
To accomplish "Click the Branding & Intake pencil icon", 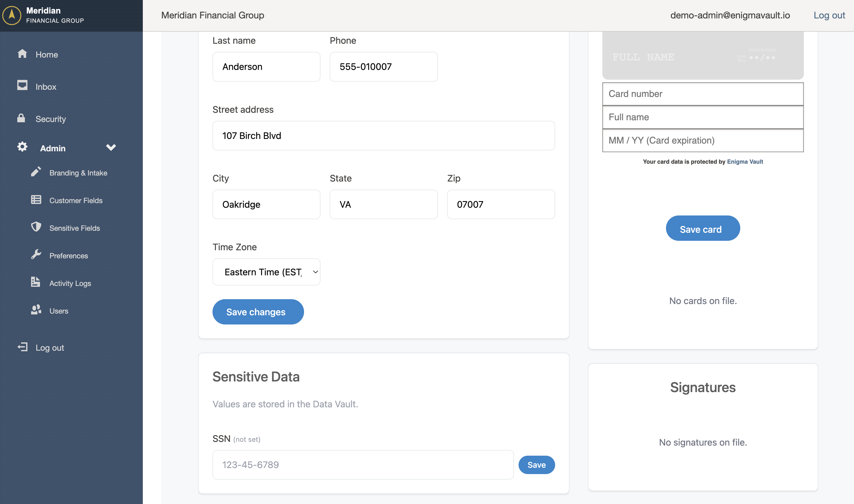I will (36, 171).
